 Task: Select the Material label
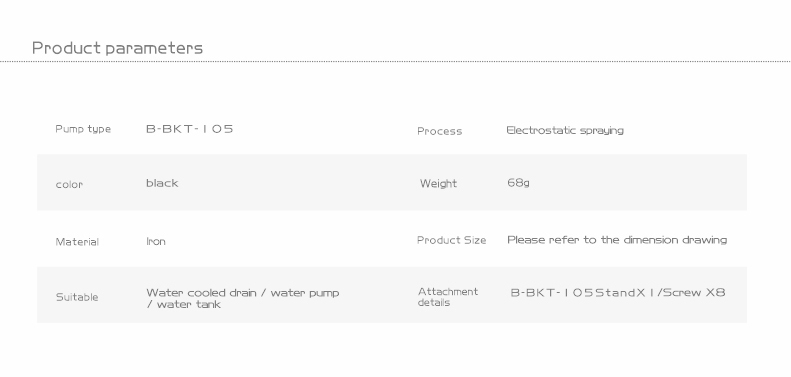pyautogui.click(x=77, y=242)
